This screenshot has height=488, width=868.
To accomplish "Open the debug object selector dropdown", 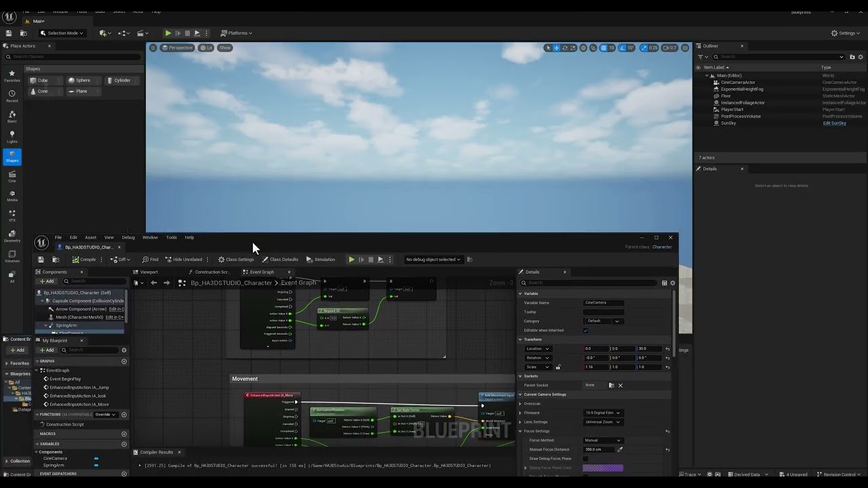I will [x=433, y=260].
